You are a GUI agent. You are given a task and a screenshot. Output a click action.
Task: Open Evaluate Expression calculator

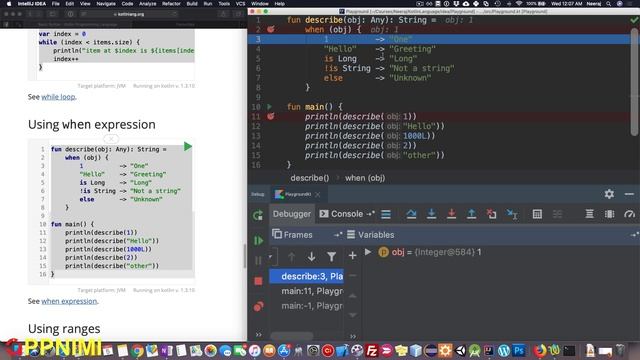(x=537, y=214)
